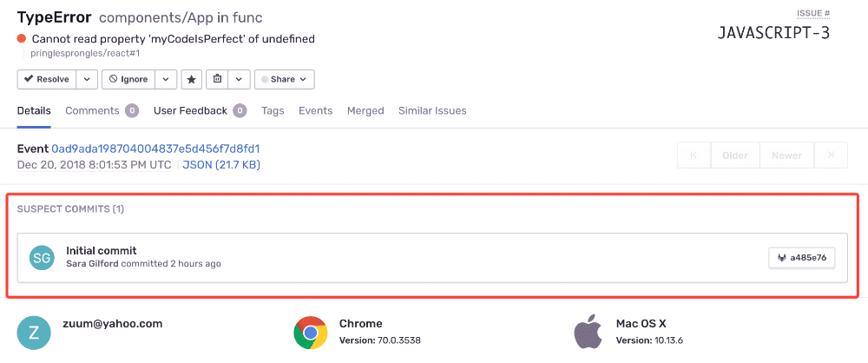
Task: Expand the delete options dropdown arrow
Action: click(x=240, y=79)
